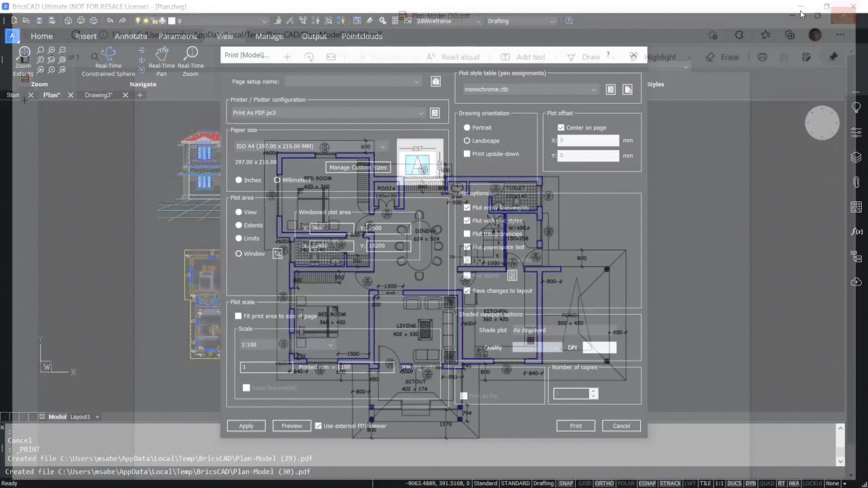The width and height of the screenshot is (868, 488).
Task: Toggle ESNAP in the status bar
Action: (647, 483)
